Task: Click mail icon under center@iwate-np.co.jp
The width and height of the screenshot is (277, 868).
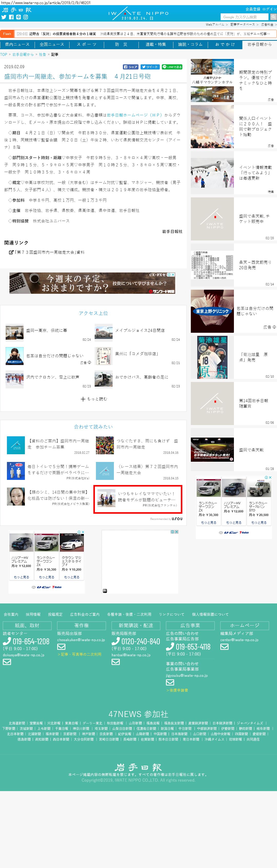Action: [x=224, y=647]
